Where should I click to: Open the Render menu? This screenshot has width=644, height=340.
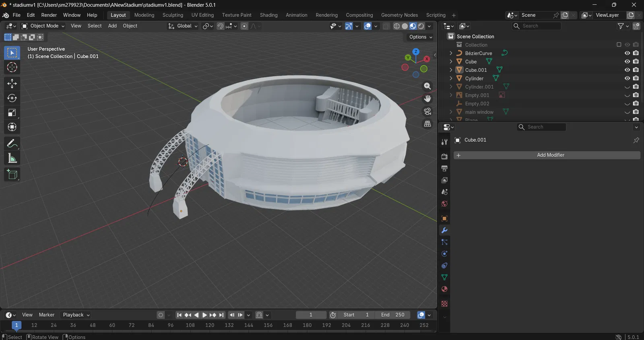pyautogui.click(x=49, y=15)
